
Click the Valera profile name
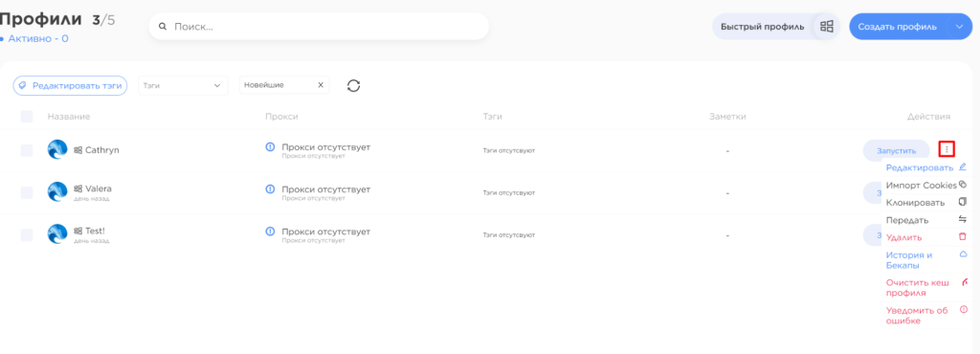coord(99,188)
